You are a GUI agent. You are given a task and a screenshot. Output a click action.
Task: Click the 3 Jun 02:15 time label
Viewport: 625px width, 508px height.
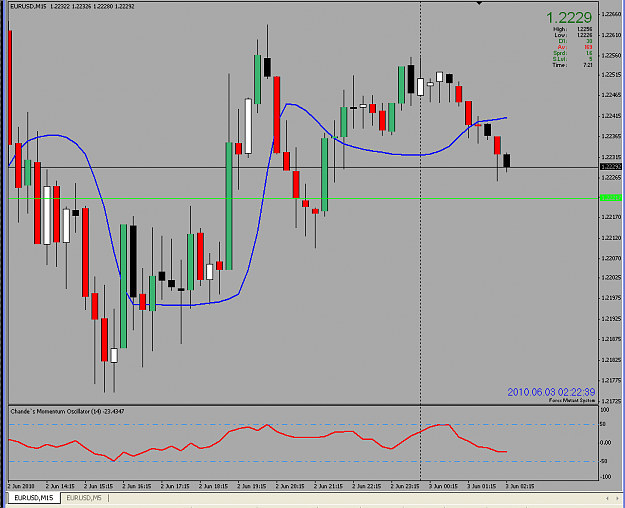(519, 486)
